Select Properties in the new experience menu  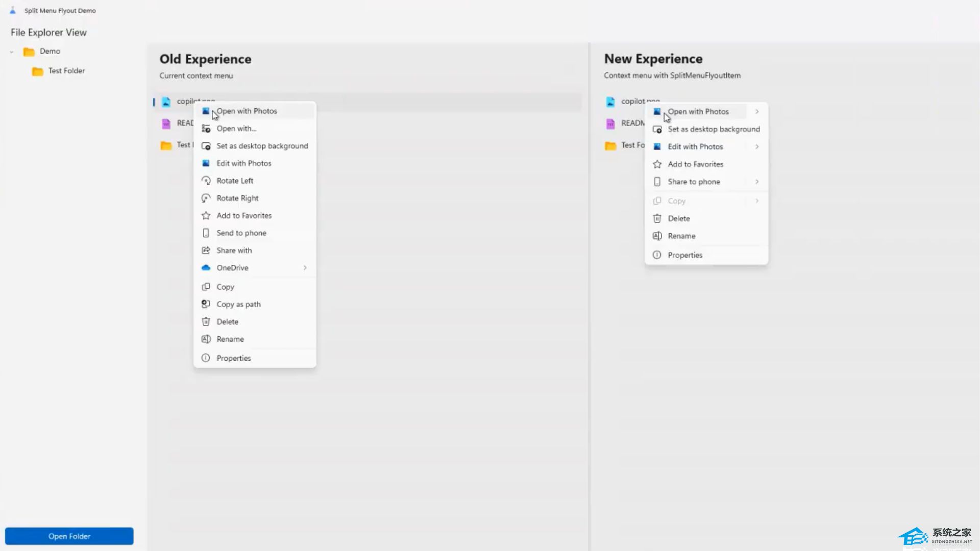[684, 255]
